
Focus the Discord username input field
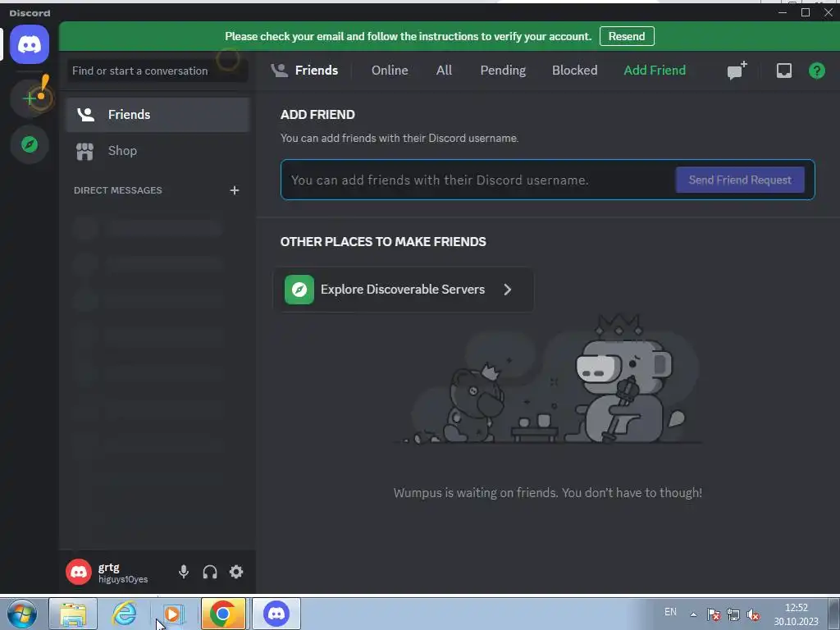[x=478, y=180]
